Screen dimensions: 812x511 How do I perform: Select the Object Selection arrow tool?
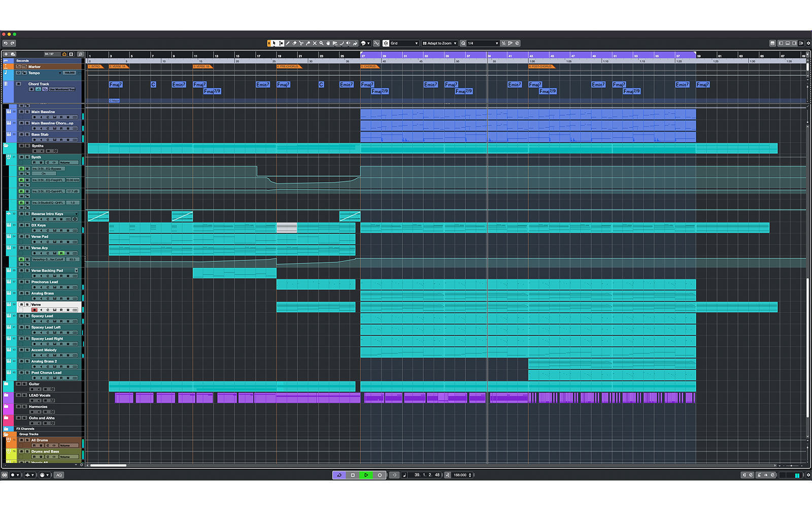[x=274, y=43]
